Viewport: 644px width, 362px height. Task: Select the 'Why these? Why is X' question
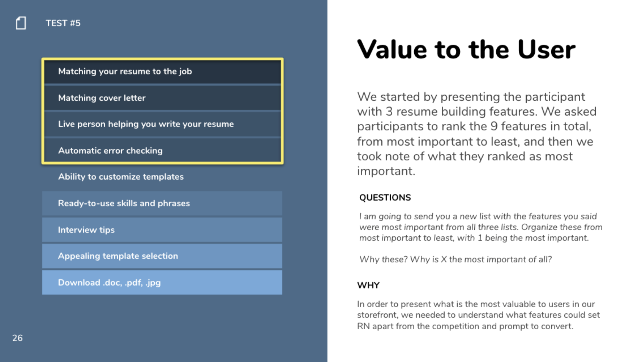(x=456, y=259)
